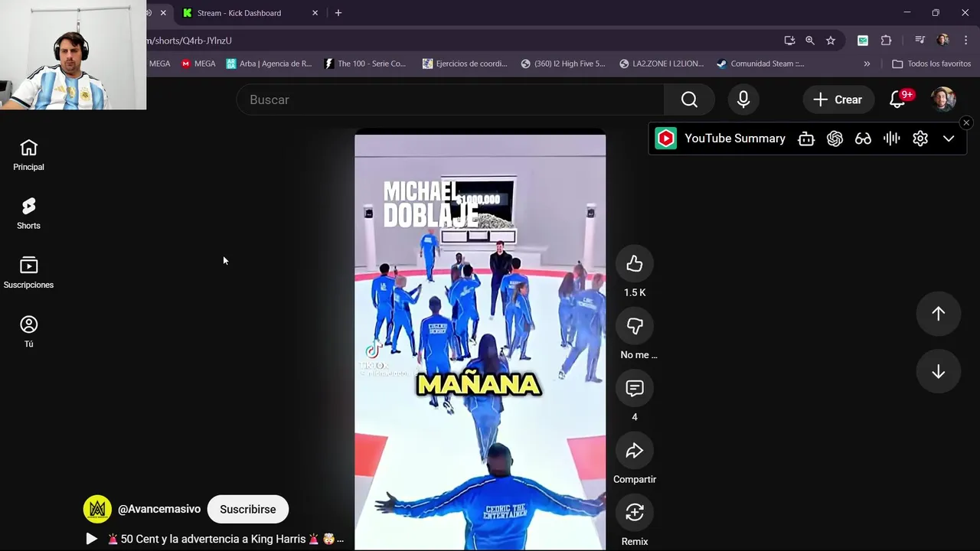Click the glasses icon in YouTube Summary
The width and height of the screenshot is (980, 551).
pyautogui.click(x=863, y=139)
